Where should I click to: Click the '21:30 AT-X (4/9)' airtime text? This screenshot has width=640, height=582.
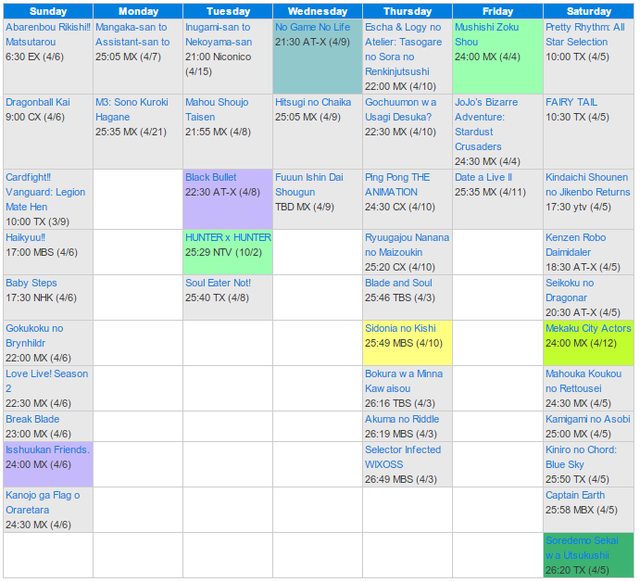(312, 42)
